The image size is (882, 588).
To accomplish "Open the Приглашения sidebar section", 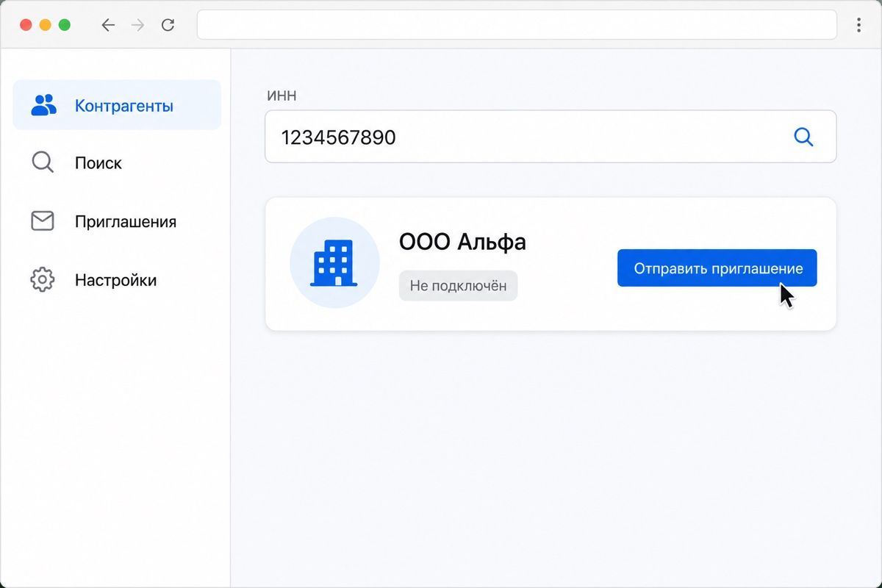I will coord(117,221).
